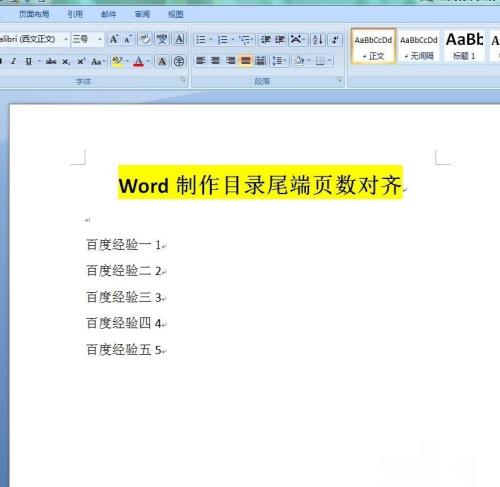Open the underline style dropdown arrow
This screenshot has width=500, height=487.
click(x=39, y=61)
